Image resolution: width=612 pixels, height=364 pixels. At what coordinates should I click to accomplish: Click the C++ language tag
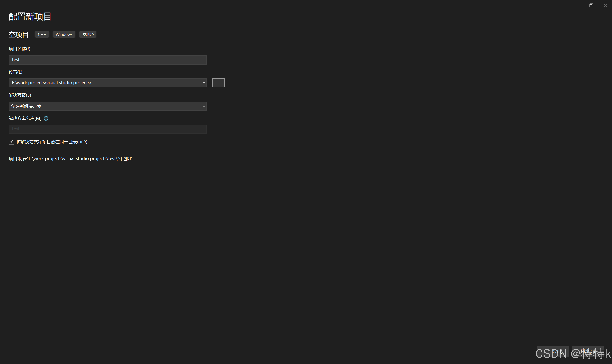42,34
